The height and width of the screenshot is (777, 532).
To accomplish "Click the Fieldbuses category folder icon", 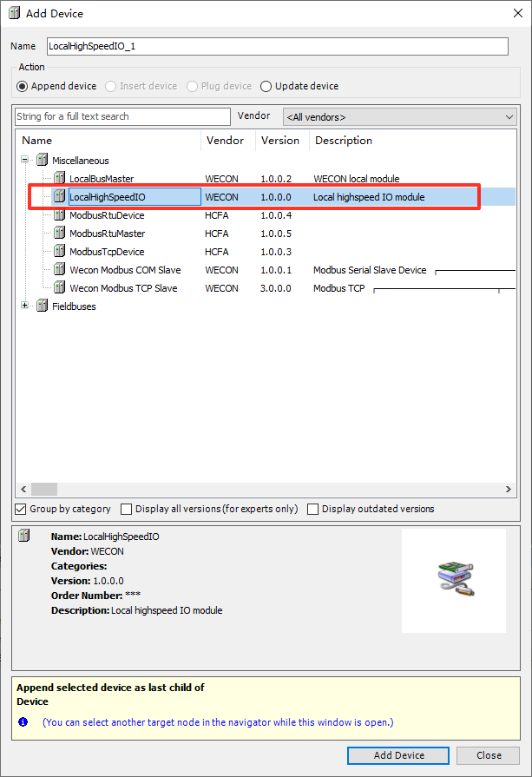I will pyautogui.click(x=42, y=306).
